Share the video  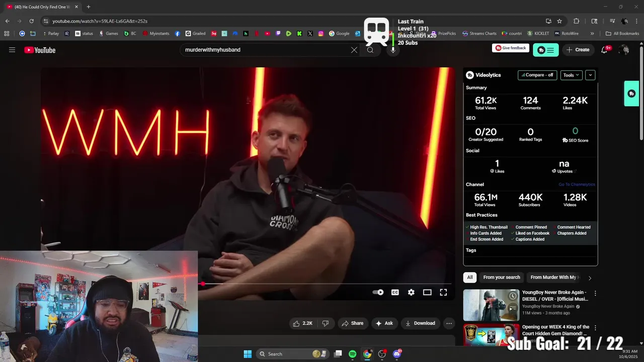pyautogui.click(x=352, y=323)
